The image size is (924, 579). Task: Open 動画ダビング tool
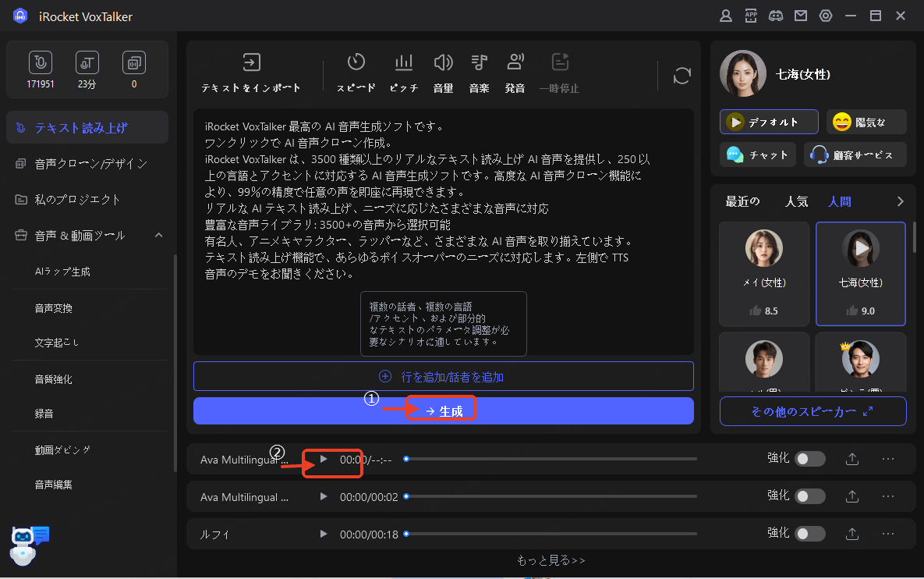(62, 450)
